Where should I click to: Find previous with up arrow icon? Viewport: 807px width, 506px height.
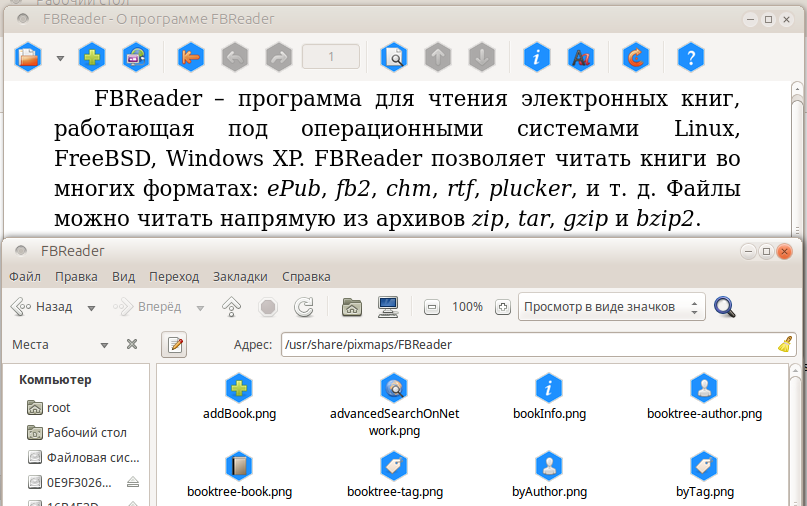(x=438, y=57)
